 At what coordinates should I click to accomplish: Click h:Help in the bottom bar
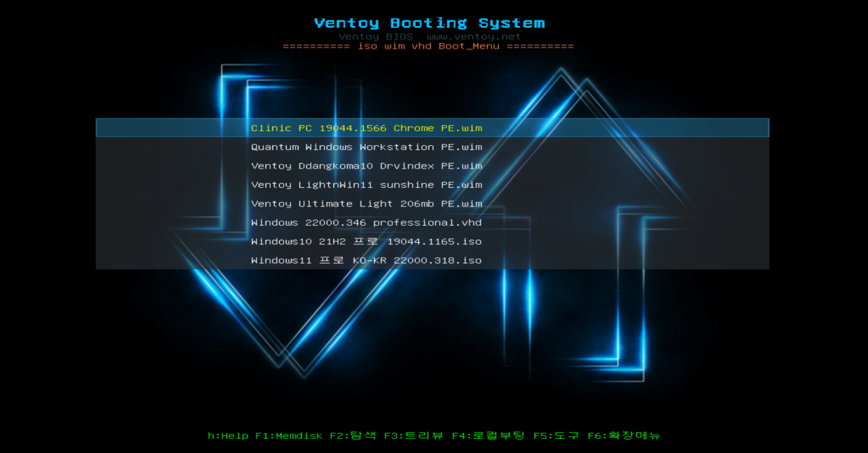click(x=228, y=436)
